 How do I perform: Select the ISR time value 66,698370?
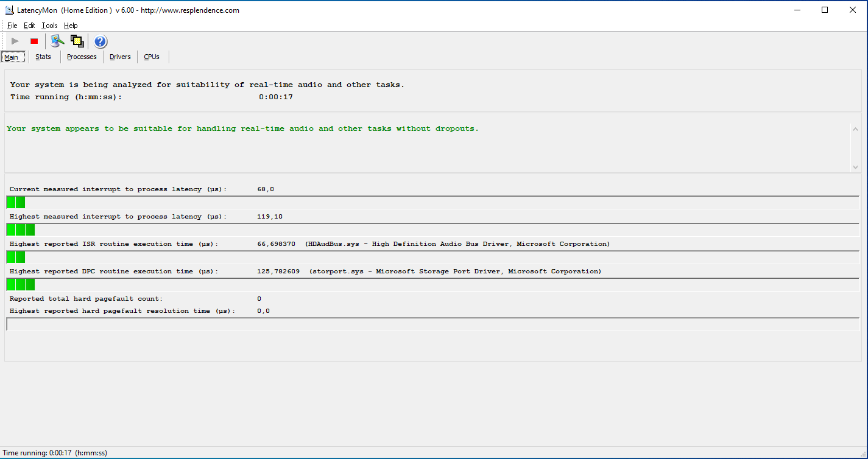[277, 244]
